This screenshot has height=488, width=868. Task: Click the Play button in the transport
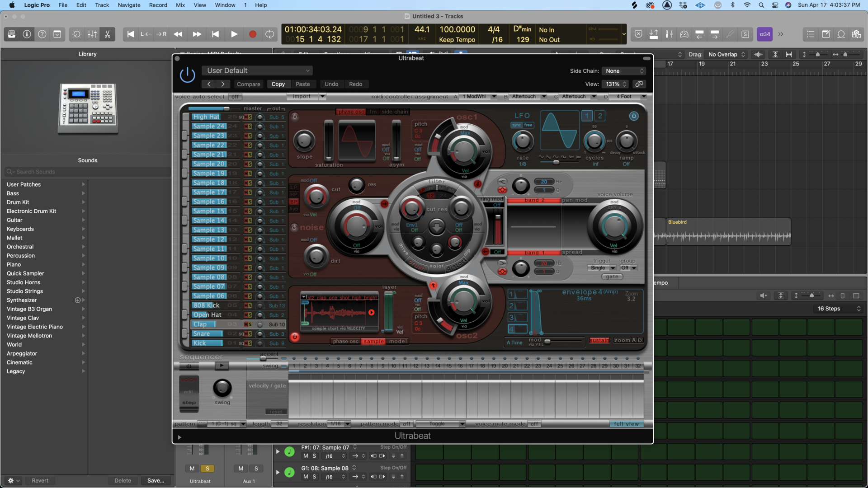point(234,34)
